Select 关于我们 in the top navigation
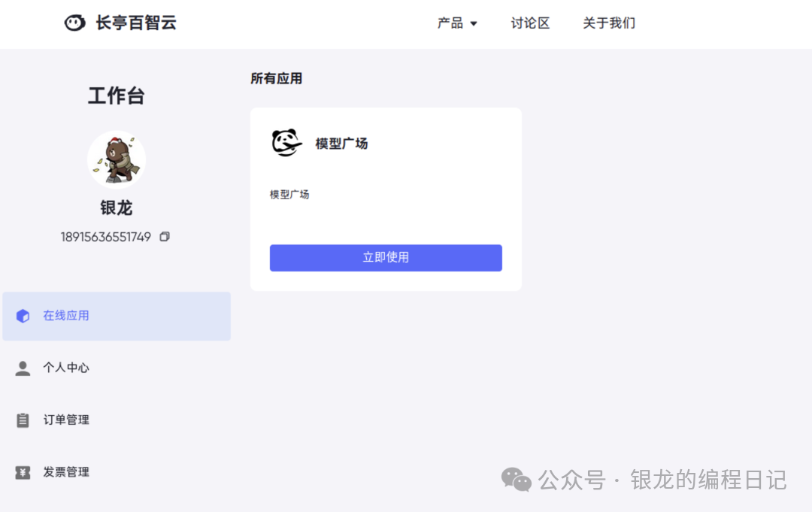812x512 pixels. pyautogui.click(x=609, y=23)
